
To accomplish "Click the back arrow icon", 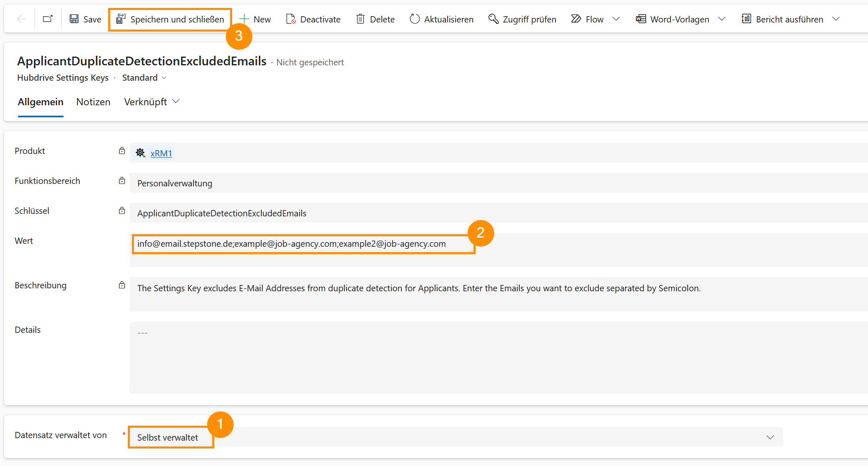I will (22, 19).
